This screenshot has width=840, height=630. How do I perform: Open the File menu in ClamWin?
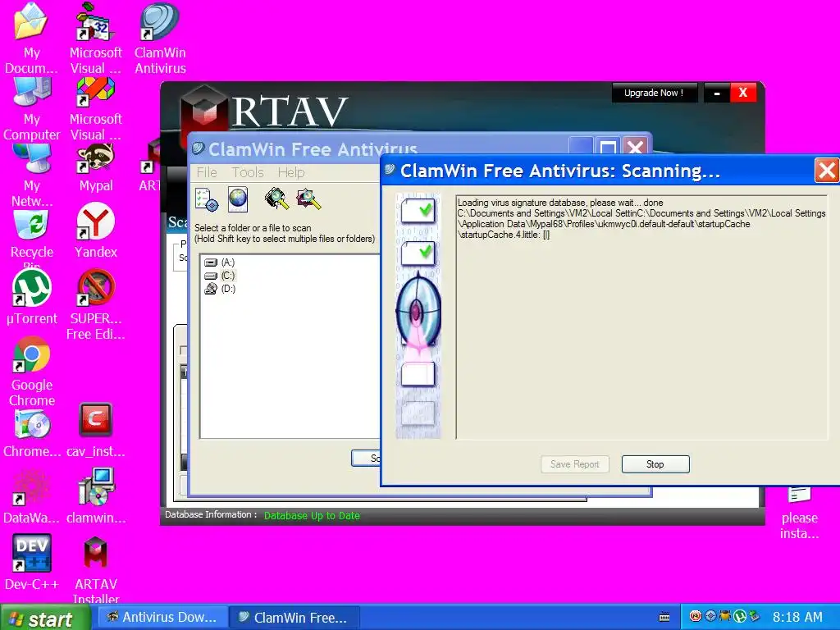pos(207,172)
